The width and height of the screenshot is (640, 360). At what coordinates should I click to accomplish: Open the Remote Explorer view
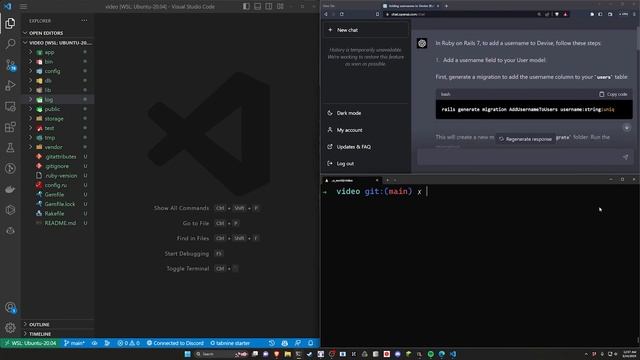[10, 107]
